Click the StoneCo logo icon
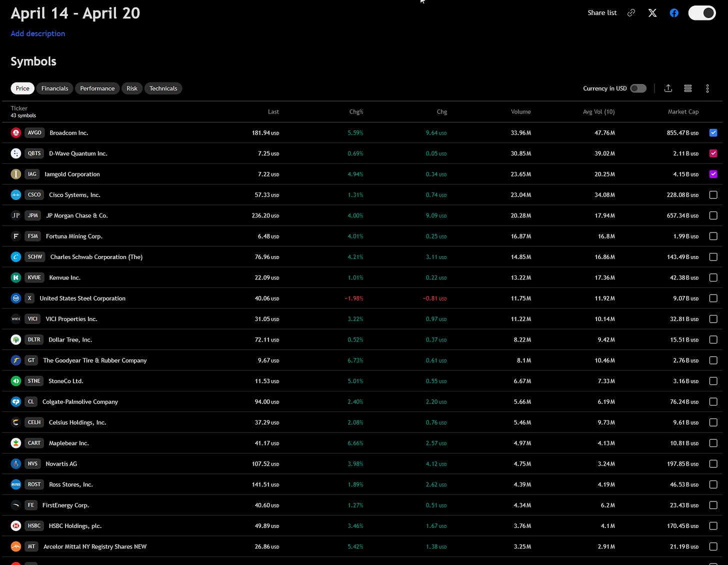Screen dimensions: 728x565 click(16, 381)
